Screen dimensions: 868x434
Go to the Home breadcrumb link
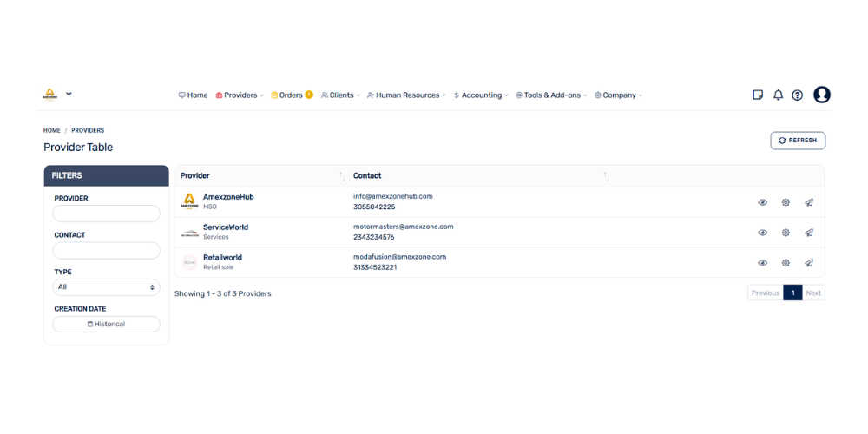coord(52,131)
